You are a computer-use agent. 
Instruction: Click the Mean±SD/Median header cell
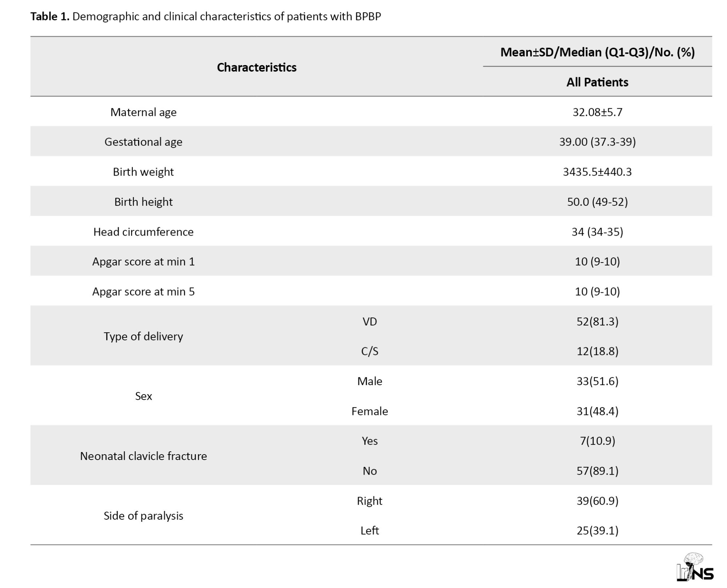pyautogui.click(x=597, y=52)
